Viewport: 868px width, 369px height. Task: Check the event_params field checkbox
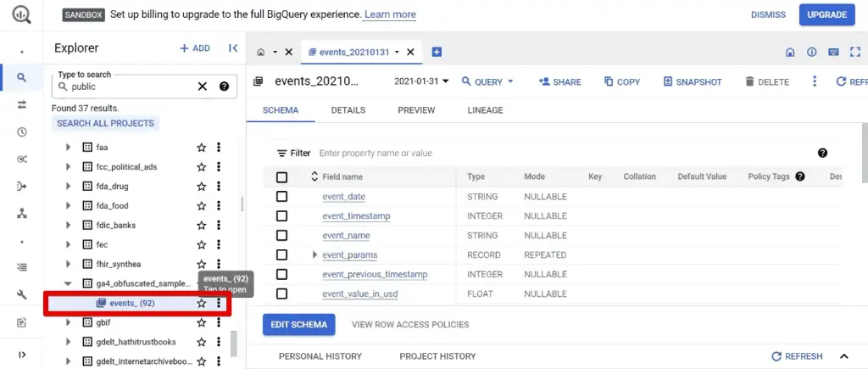coord(281,254)
